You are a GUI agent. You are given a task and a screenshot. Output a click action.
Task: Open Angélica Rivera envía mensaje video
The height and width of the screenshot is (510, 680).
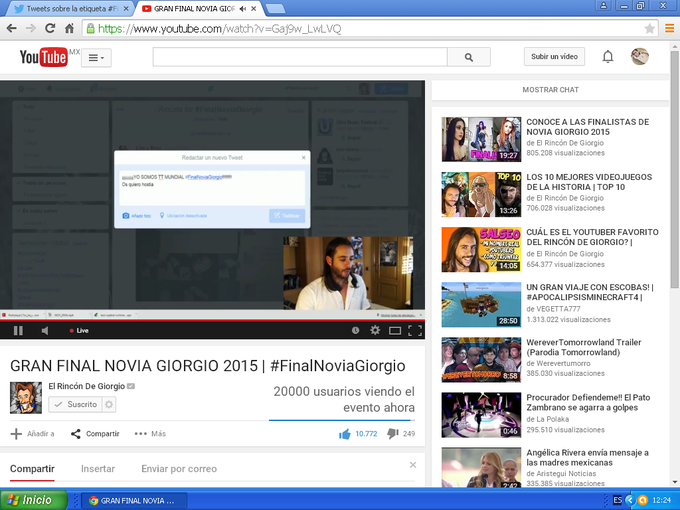(x=588, y=457)
